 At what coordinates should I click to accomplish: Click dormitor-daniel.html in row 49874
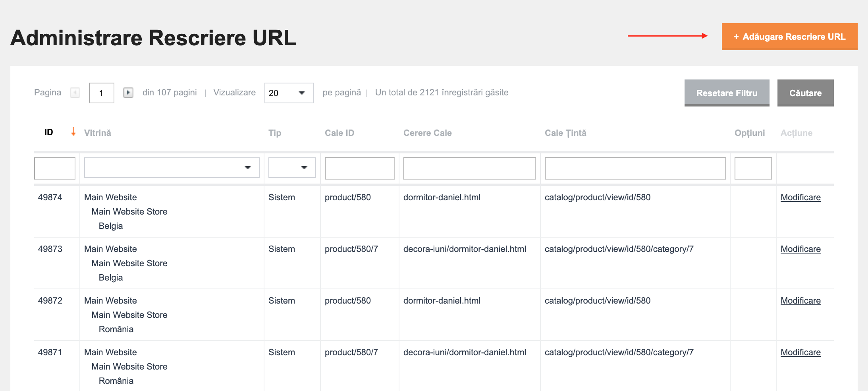[442, 197]
